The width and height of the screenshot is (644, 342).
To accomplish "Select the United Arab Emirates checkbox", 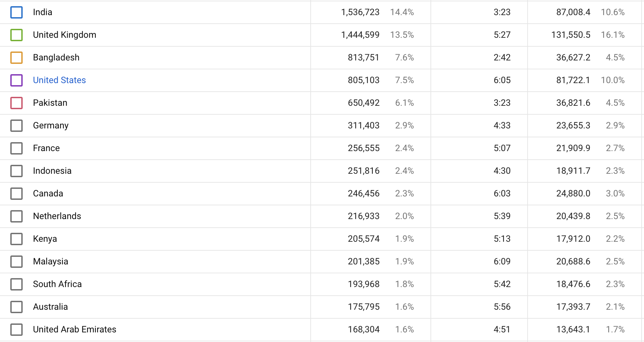I will click(16, 330).
